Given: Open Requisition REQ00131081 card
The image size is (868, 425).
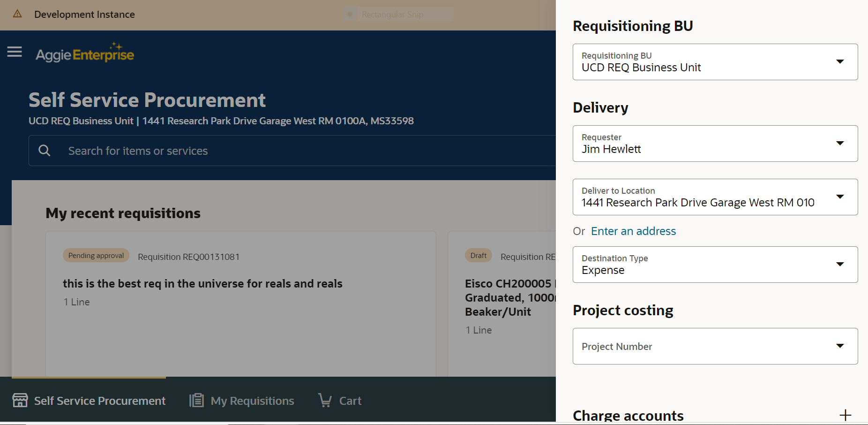Looking at the screenshot, I should click(241, 304).
